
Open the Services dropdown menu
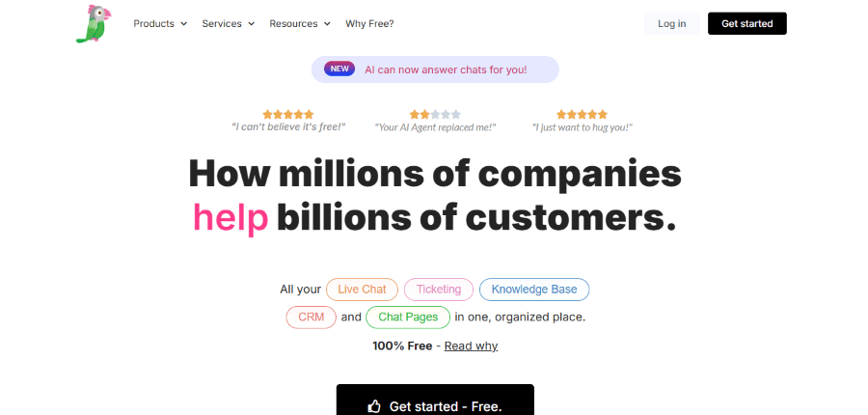point(229,23)
